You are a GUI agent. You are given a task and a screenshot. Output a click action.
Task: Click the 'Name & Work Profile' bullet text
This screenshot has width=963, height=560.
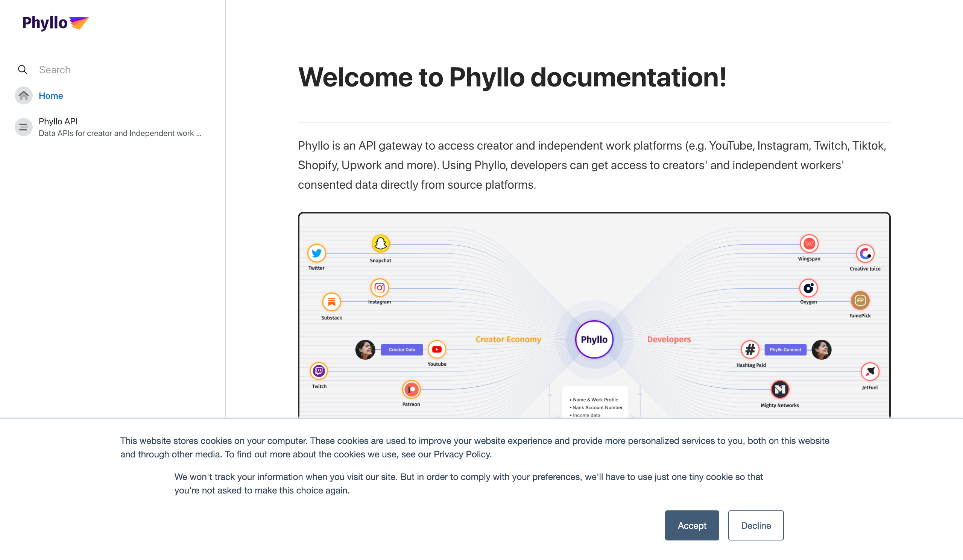point(595,400)
